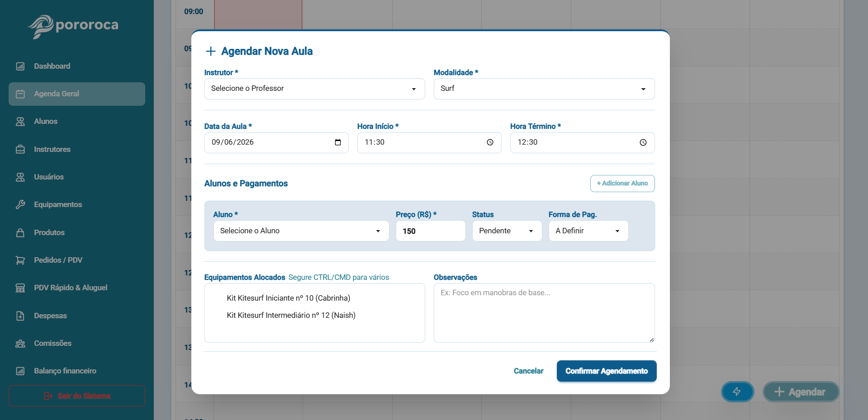Open Dashboard in the sidebar
The width and height of the screenshot is (868, 420).
click(x=77, y=66)
